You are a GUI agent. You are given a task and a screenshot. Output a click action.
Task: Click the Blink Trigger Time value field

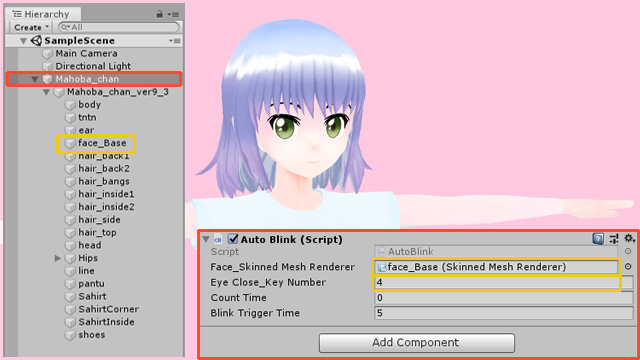coord(504,313)
